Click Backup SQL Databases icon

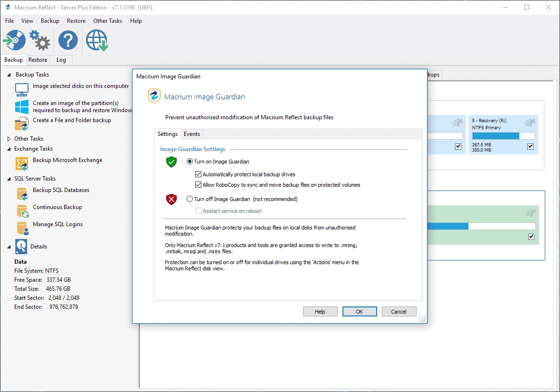[22, 194]
